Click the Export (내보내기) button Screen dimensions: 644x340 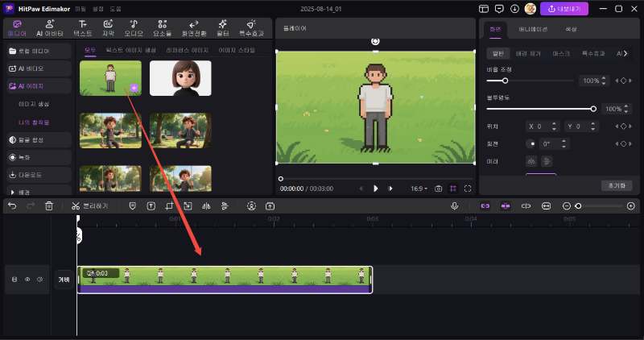point(564,9)
